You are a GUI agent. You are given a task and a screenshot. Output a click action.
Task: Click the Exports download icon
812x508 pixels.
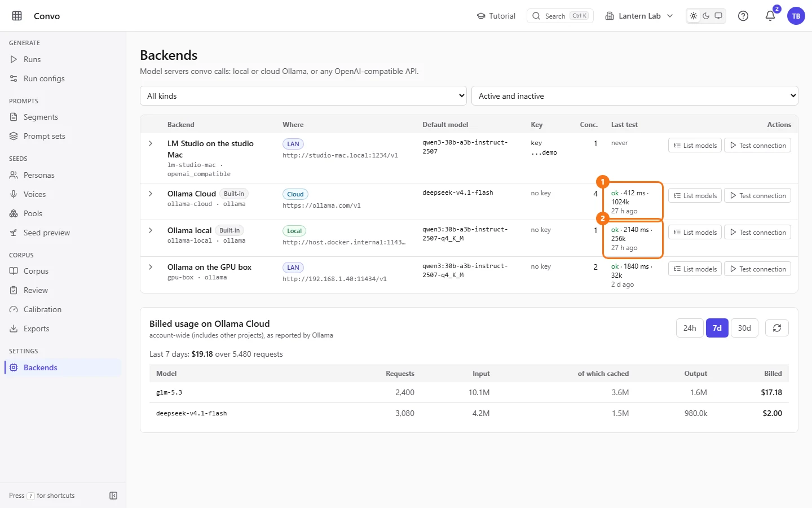(x=14, y=329)
